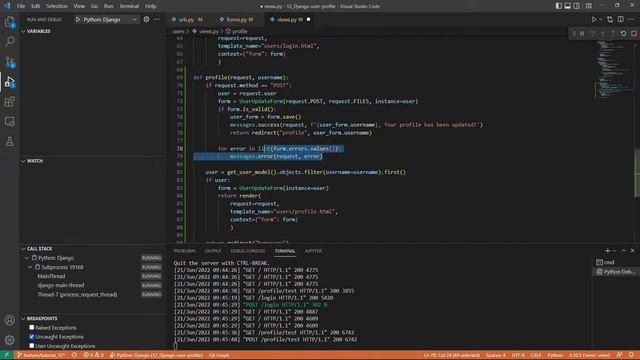Collapse Subprocess 19168 in call stack
This screenshot has height=360, width=640.
point(30,267)
